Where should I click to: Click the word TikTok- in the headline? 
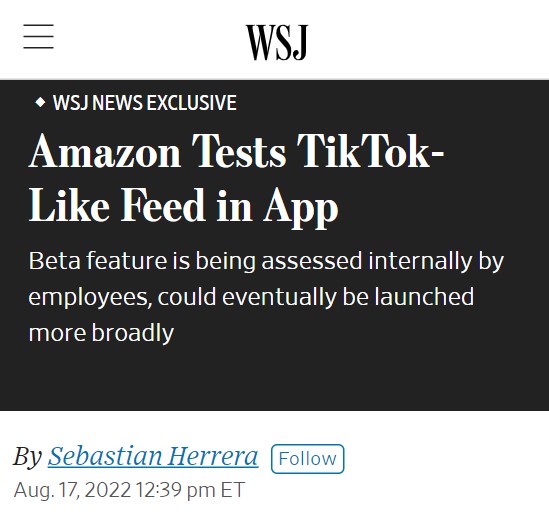370,151
